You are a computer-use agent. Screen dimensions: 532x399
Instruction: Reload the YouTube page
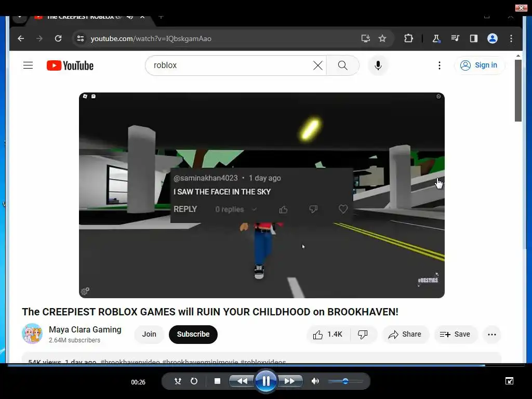(x=58, y=38)
